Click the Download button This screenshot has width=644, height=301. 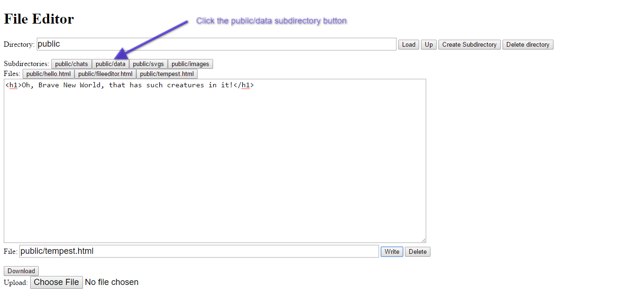pos(21,271)
